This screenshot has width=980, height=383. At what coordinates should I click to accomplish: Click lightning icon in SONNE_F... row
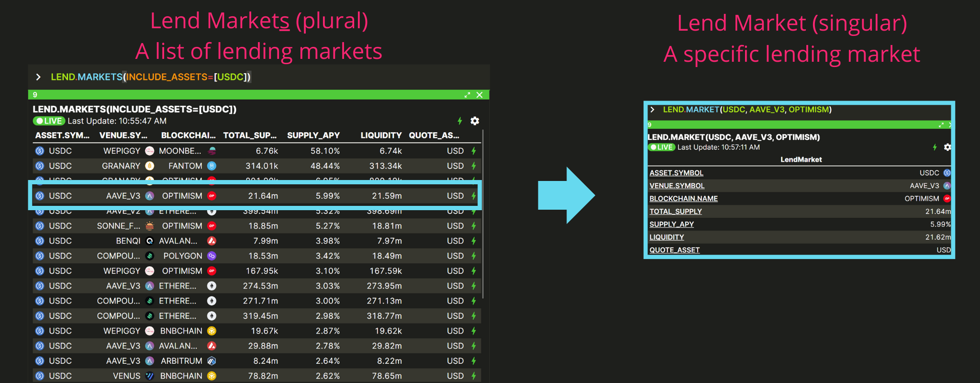click(474, 225)
